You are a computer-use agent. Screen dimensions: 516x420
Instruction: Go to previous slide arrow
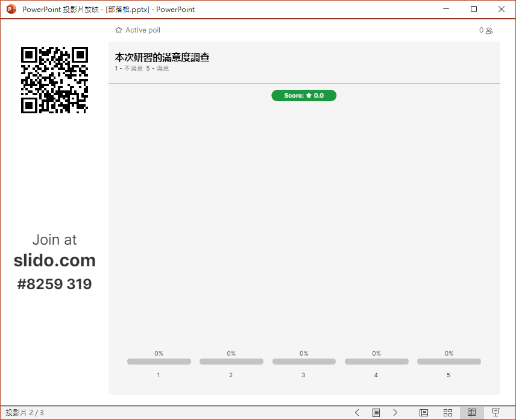pos(357,412)
